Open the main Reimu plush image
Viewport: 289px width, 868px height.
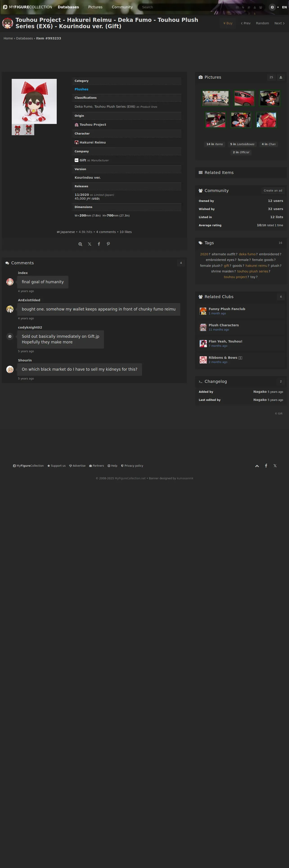pos(34,101)
